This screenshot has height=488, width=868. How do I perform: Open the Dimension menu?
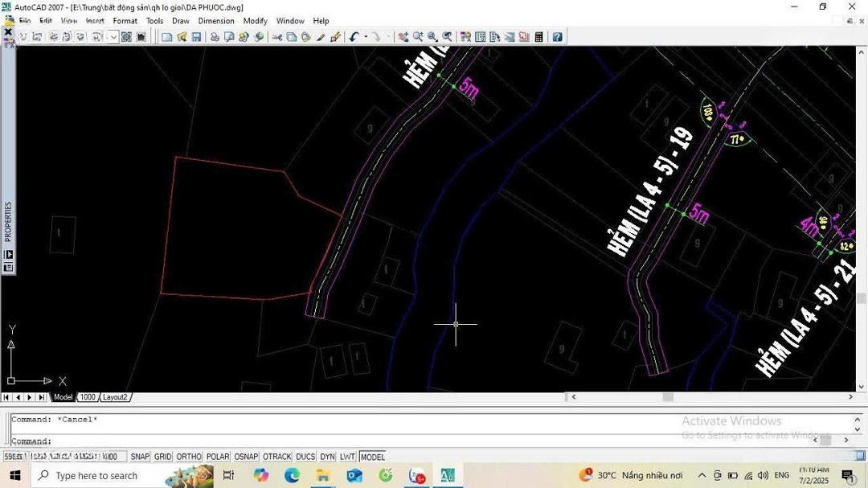pos(216,21)
